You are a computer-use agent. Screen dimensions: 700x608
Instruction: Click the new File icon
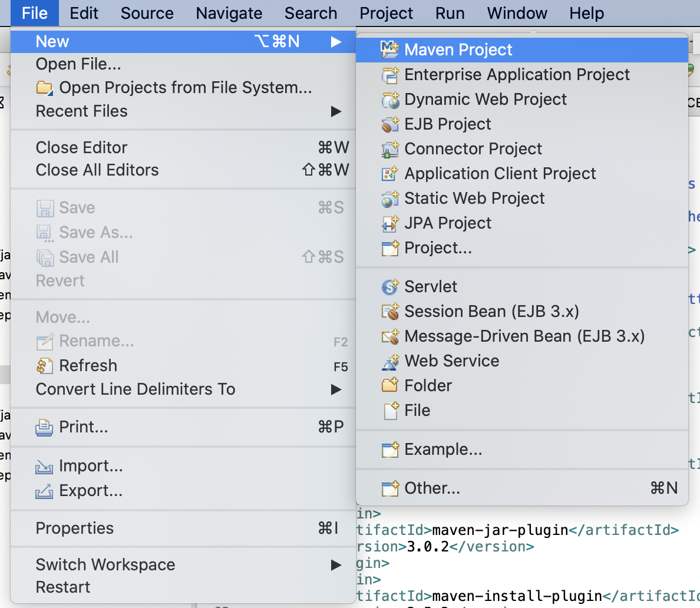click(x=391, y=410)
